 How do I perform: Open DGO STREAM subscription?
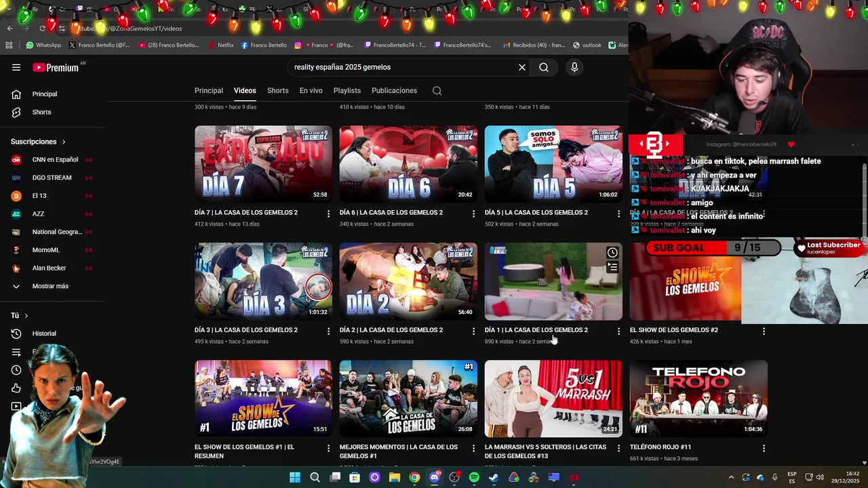tap(52, 178)
